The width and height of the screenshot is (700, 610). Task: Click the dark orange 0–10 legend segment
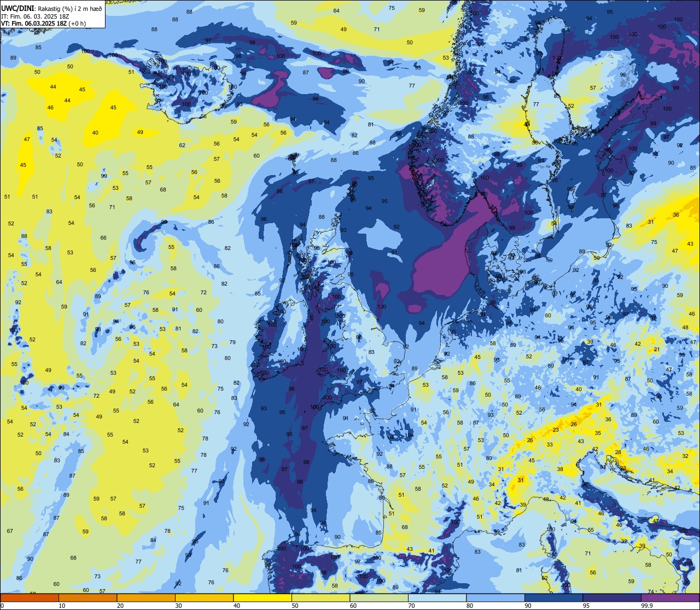(30, 597)
